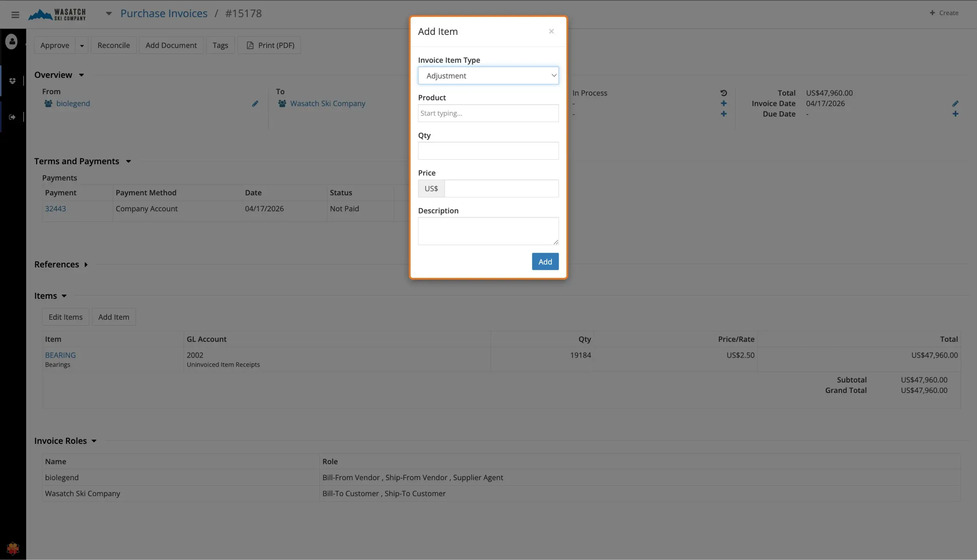This screenshot has width=977, height=560.
Task: Open the hamburger navigation menu
Action: 15,14
